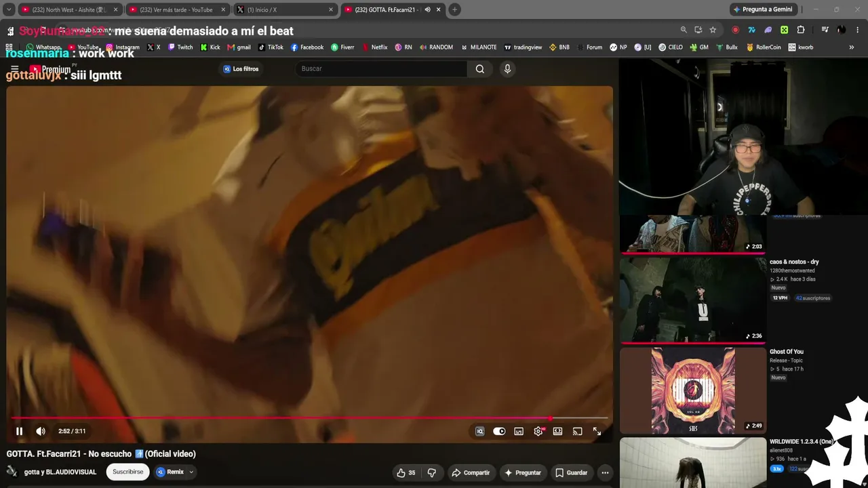Screen dimensions: 868x488
Task: Open the Forum bookmark
Action: pos(589,47)
